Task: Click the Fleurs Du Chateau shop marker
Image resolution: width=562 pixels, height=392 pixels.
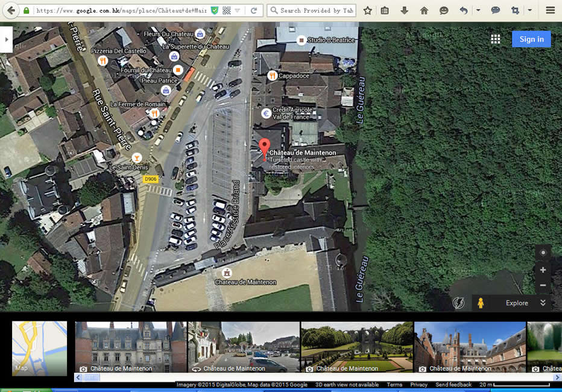Action: 200,34
